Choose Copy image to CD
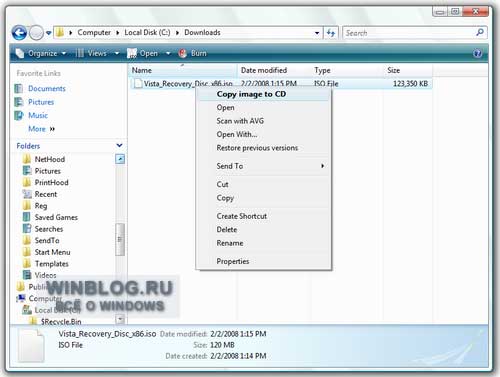 click(264, 94)
